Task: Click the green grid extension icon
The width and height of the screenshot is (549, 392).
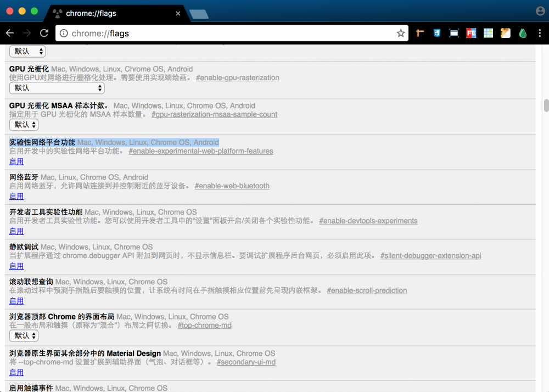Action: 489,33
